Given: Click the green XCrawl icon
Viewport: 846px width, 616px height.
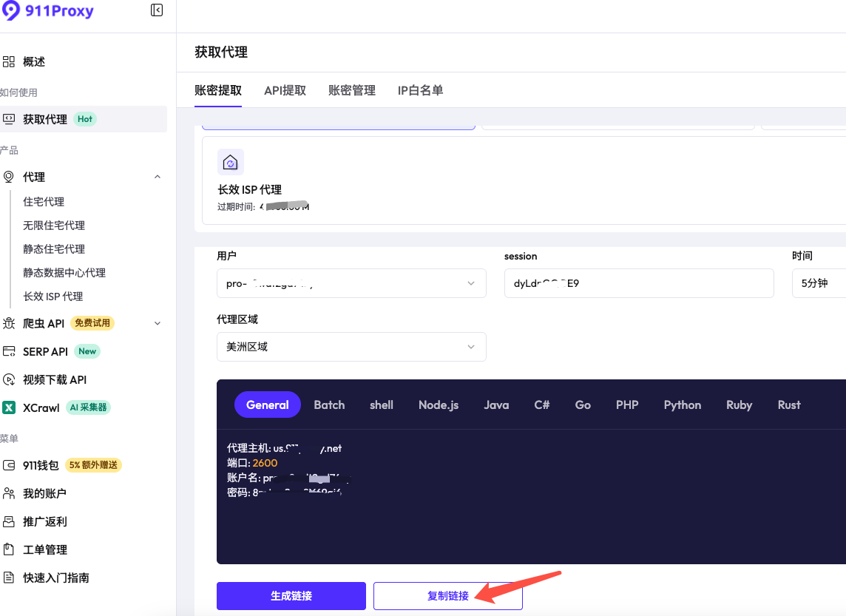Looking at the screenshot, I should [9, 407].
